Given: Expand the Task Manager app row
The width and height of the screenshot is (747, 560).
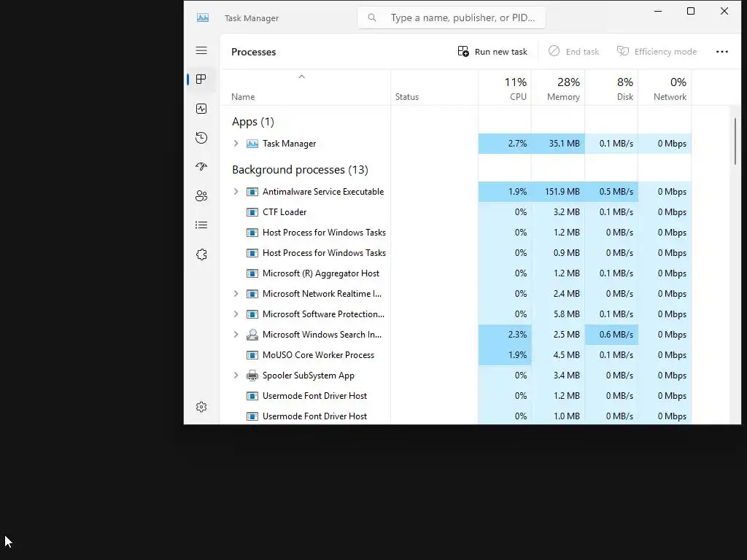Looking at the screenshot, I should pyautogui.click(x=236, y=144).
